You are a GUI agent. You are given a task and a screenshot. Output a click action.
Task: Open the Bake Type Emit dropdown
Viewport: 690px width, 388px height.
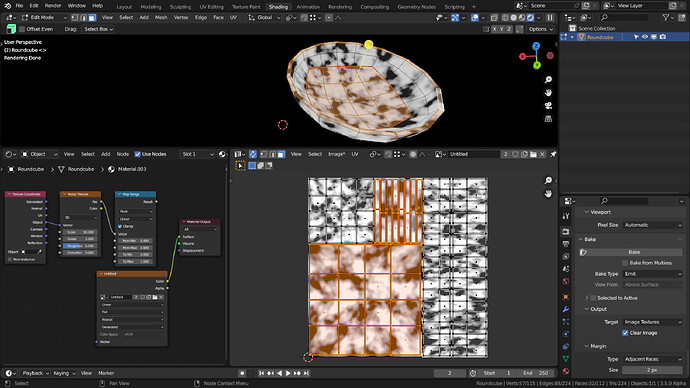(x=652, y=274)
